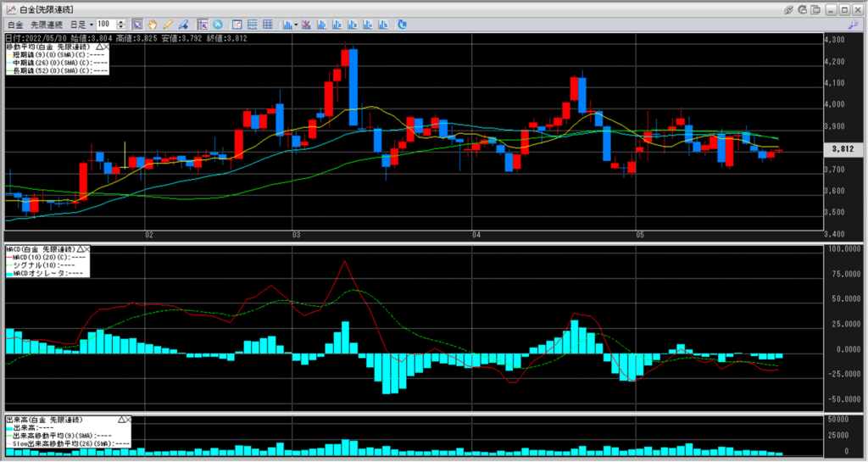
Task: Click the bar count field showing 100
Action: click(x=105, y=25)
